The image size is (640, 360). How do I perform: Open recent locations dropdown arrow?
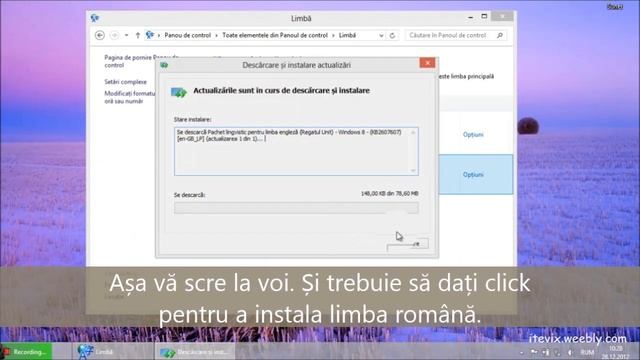127,36
